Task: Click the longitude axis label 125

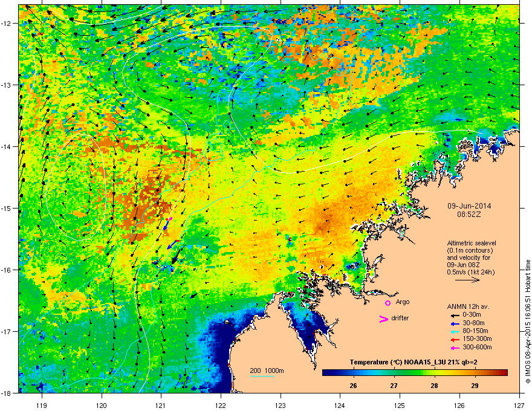Action: (400, 405)
